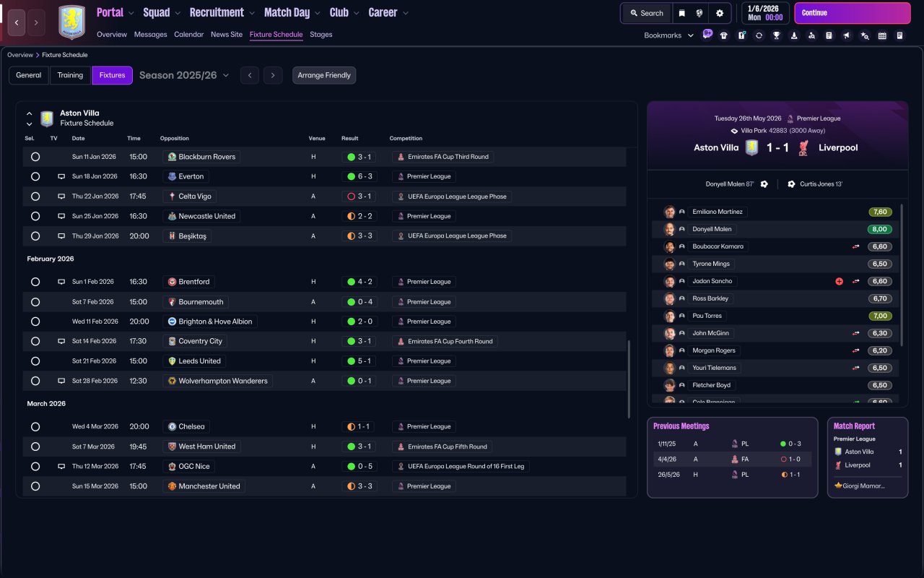Select the Bournemouth fixture radio circle

tap(35, 302)
